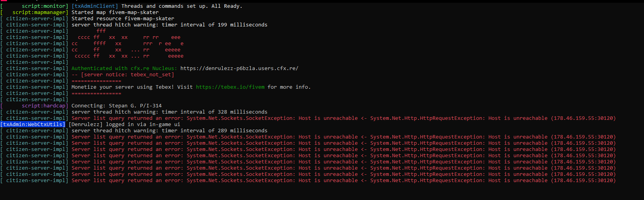Select the 328 milliseconds hitch warning
This screenshot has height=200, width=644.
point(169,112)
